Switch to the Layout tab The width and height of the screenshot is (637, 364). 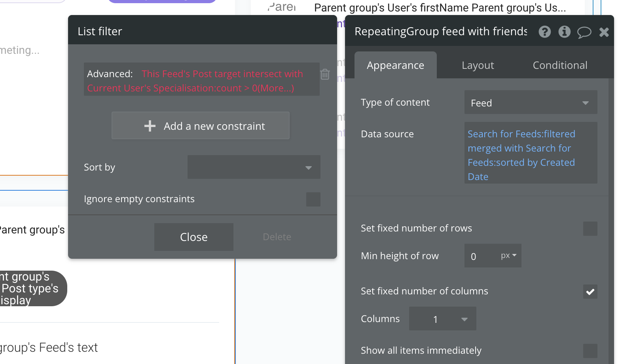[477, 65]
